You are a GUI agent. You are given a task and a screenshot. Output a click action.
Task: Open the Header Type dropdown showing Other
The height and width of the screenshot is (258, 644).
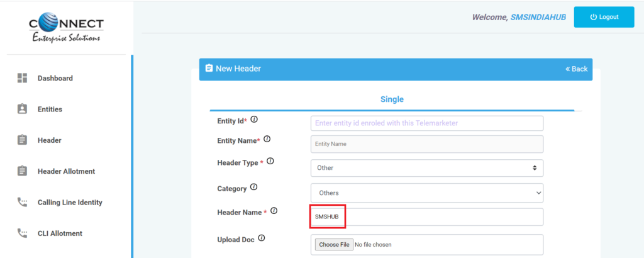tap(427, 168)
